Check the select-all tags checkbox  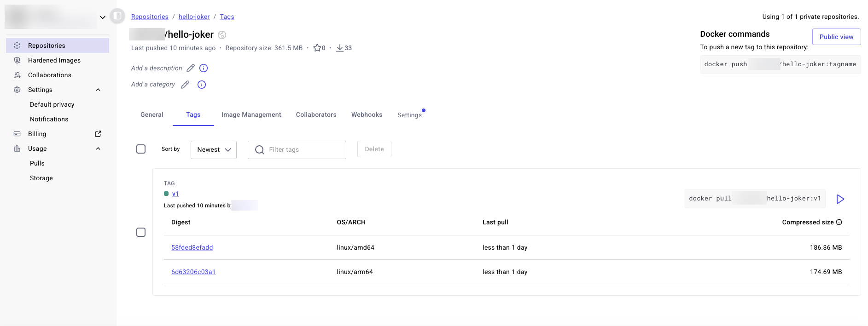(x=141, y=149)
